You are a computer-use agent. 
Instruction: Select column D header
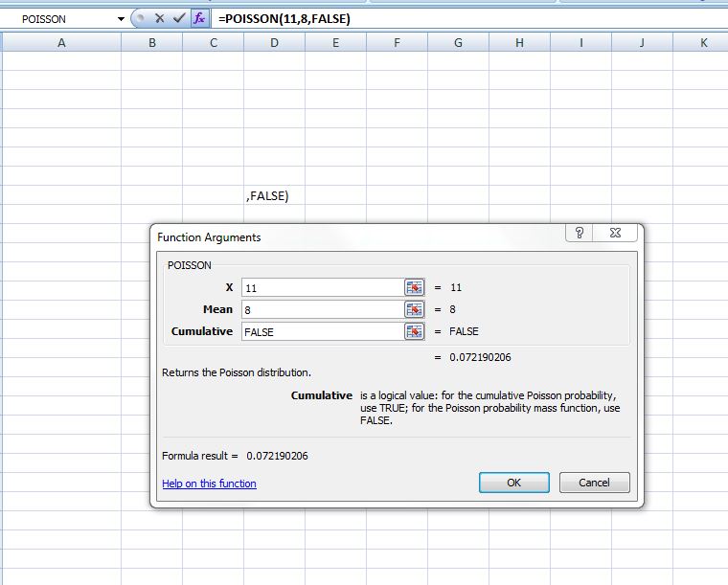(274, 42)
